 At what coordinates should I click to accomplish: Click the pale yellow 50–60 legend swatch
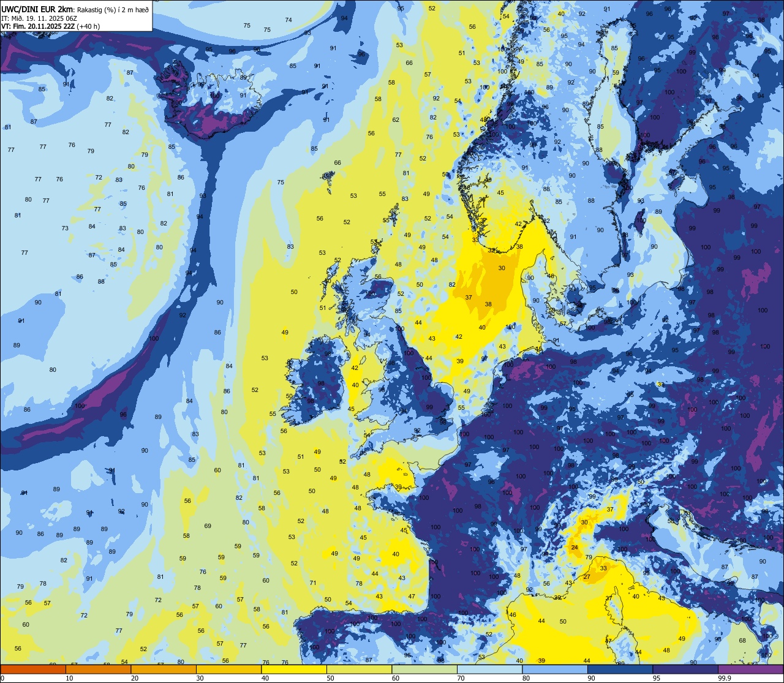coord(359,670)
